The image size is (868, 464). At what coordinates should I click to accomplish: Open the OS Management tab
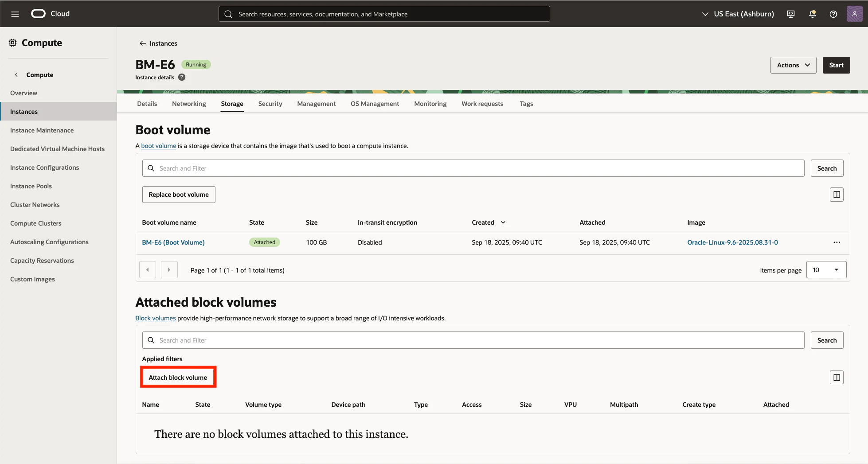pos(375,104)
